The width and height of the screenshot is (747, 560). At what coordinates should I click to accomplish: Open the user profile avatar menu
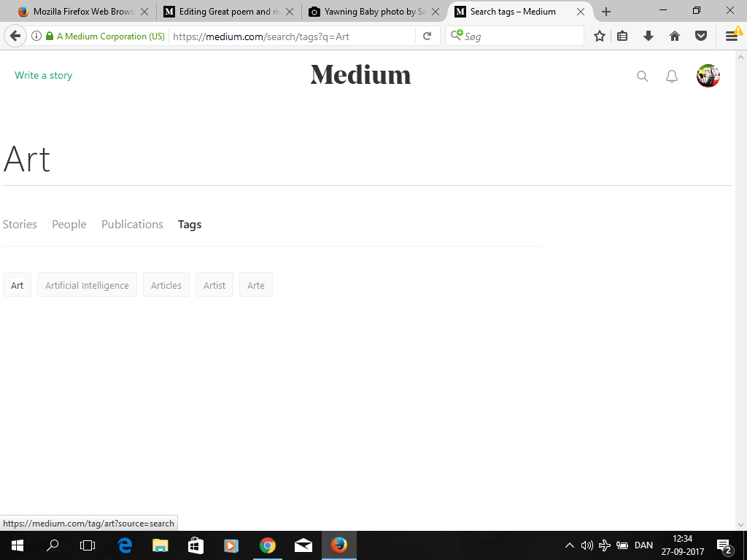tap(708, 76)
